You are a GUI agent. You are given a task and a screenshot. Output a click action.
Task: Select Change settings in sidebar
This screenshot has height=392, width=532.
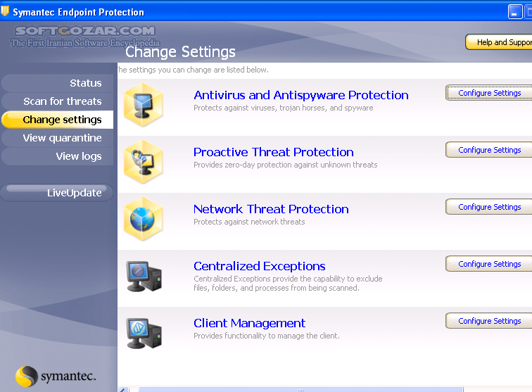[57, 120]
